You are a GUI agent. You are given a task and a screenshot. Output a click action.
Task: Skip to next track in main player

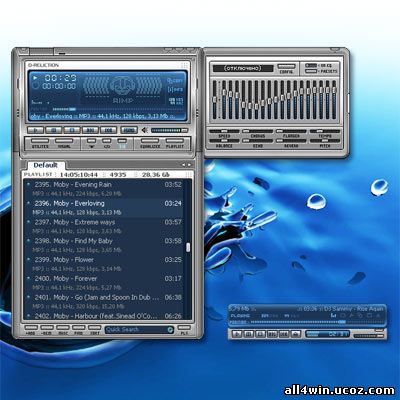click(x=108, y=130)
